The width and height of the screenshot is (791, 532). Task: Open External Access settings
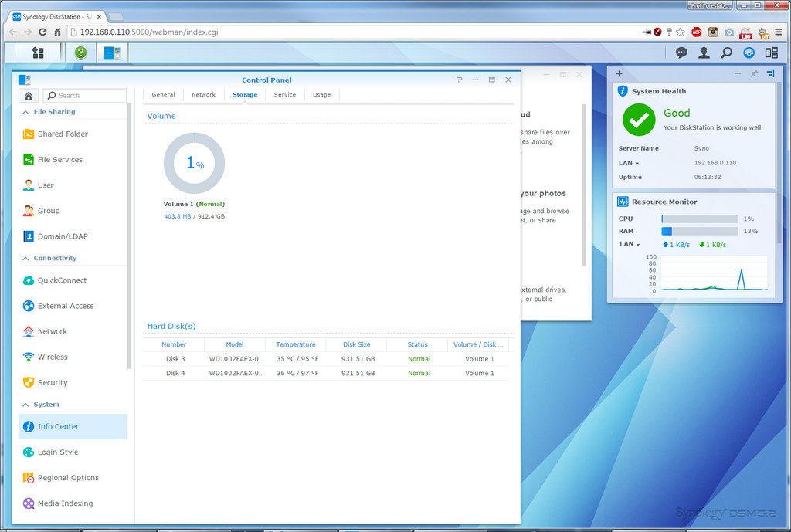click(72, 306)
